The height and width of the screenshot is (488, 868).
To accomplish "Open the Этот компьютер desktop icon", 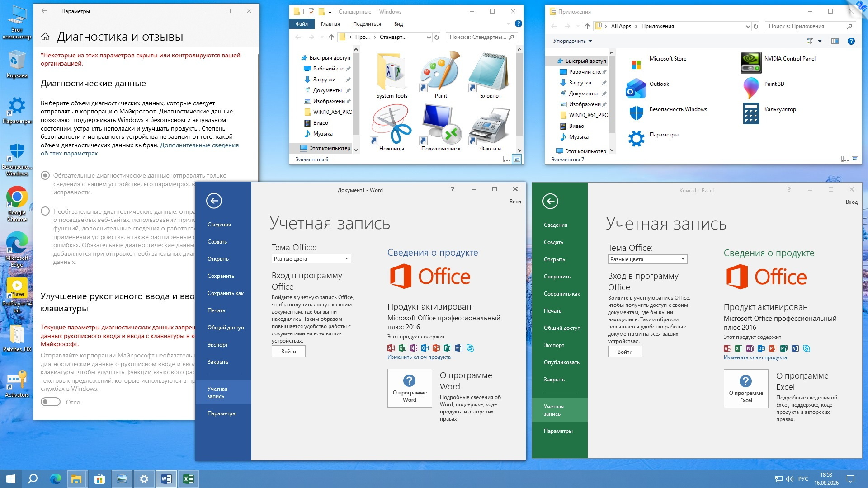I will (x=17, y=22).
